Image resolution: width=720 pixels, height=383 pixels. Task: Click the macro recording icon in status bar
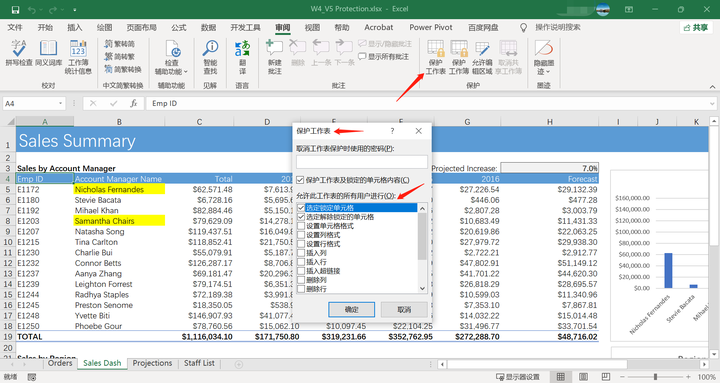(32, 377)
